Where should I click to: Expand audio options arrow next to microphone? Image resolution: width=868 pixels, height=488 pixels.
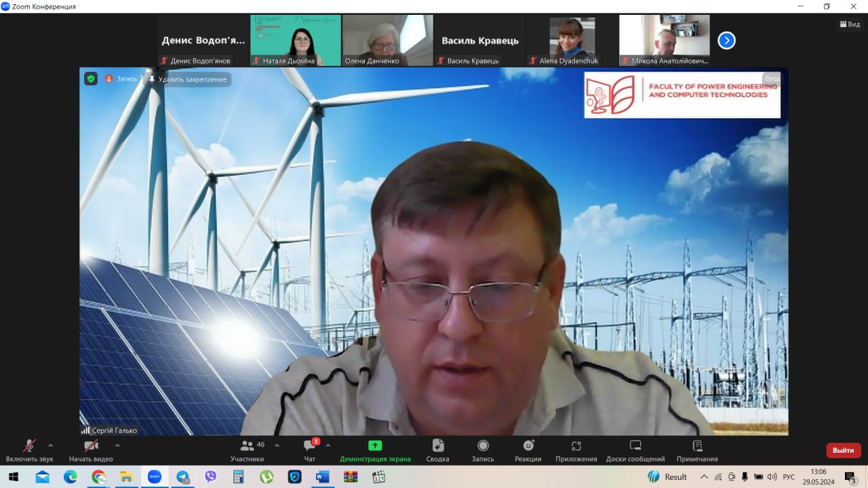point(50,446)
